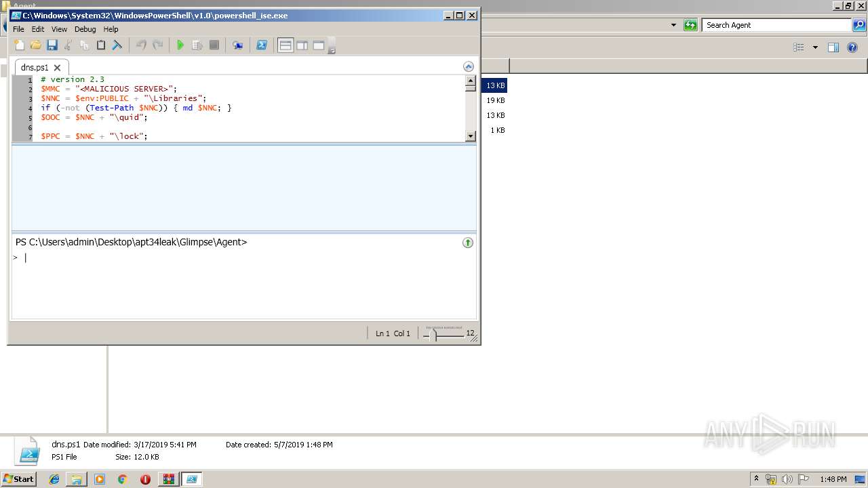Viewport: 868px width, 488px height.
Task: Show script pane on the right layout
Action: pos(302,45)
